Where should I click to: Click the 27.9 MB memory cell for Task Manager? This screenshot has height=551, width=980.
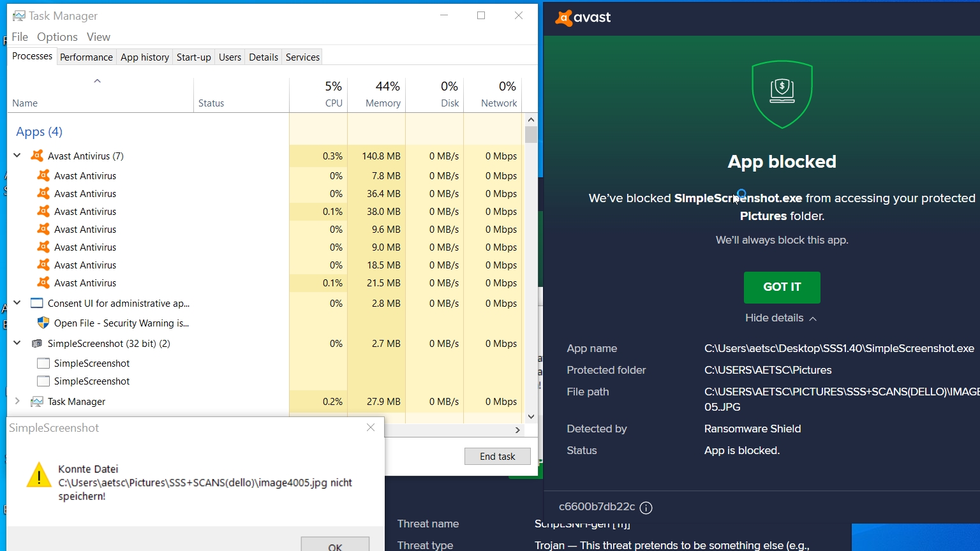click(x=376, y=401)
